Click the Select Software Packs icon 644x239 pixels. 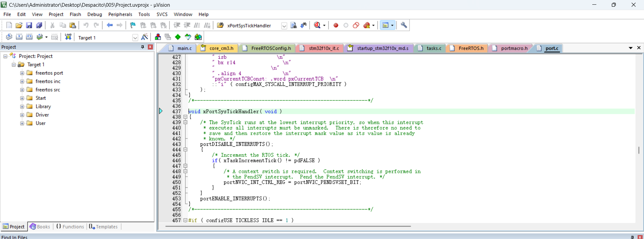coord(188,37)
